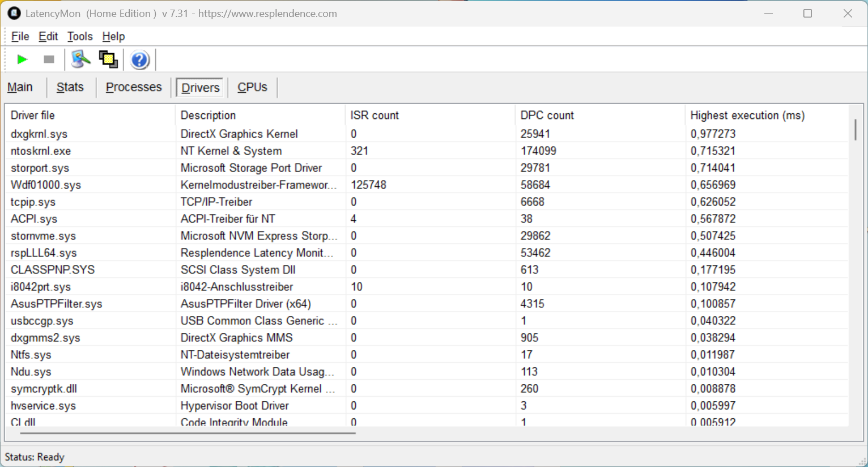Screen dimensions: 868x467
Task: Open help via blue question mark icon
Action: click(139, 59)
